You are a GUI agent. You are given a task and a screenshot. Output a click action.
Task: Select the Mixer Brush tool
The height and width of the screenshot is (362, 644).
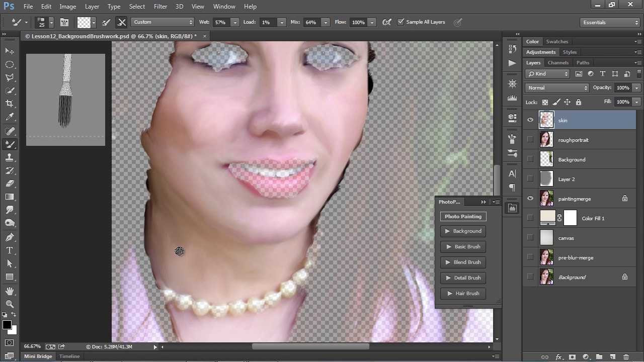point(10,144)
